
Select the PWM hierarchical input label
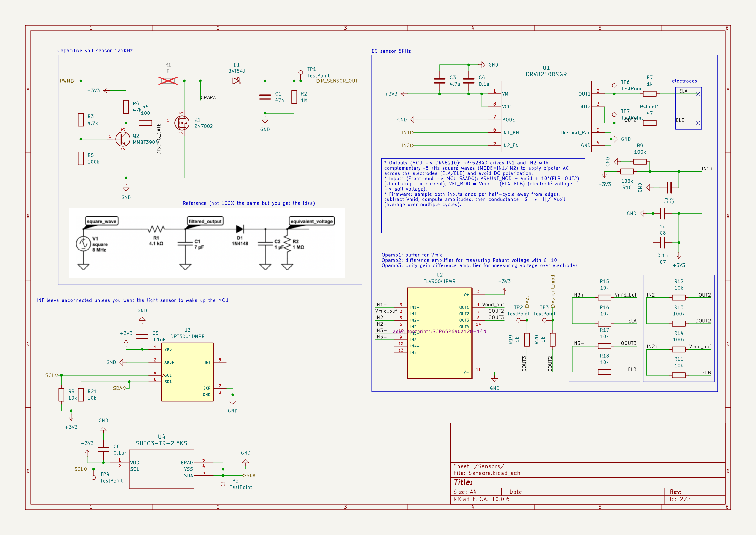tap(67, 81)
